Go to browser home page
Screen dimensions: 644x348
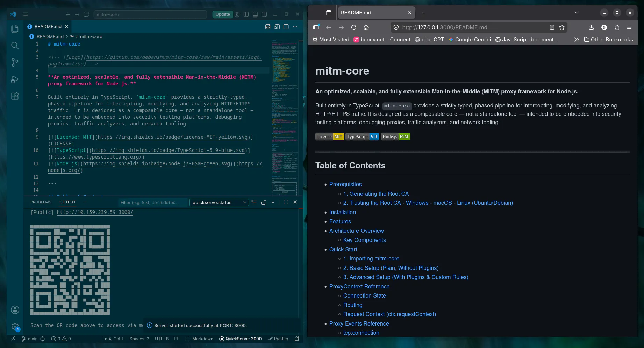coord(366,27)
